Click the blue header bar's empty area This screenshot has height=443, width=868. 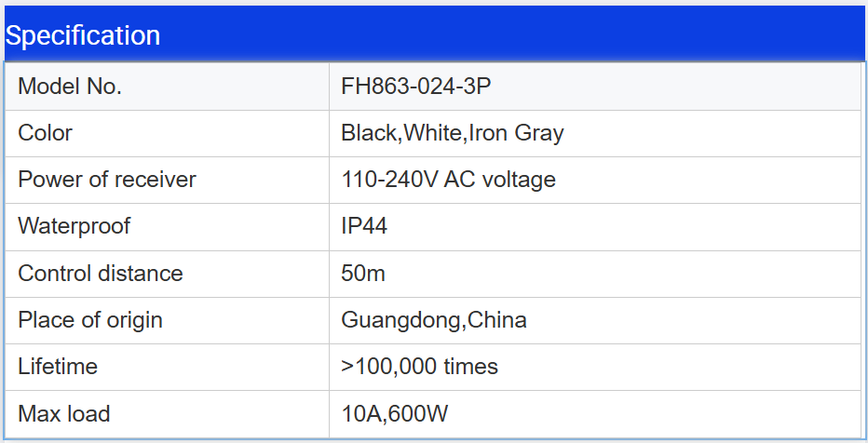click(559, 35)
